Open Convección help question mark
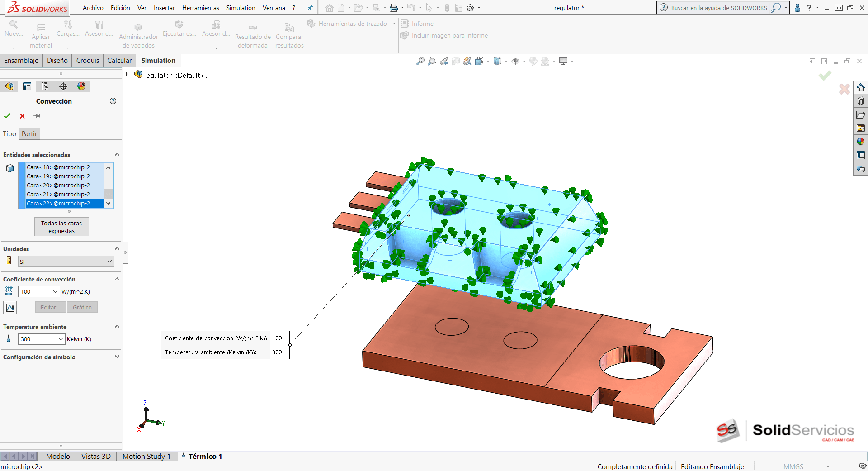The height and width of the screenshot is (471, 868). click(x=113, y=101)
